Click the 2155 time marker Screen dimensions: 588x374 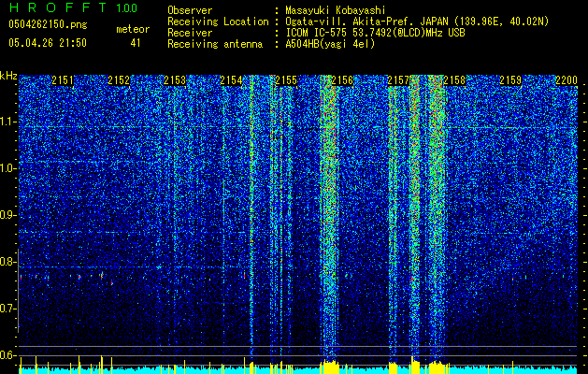click(286, 80)
